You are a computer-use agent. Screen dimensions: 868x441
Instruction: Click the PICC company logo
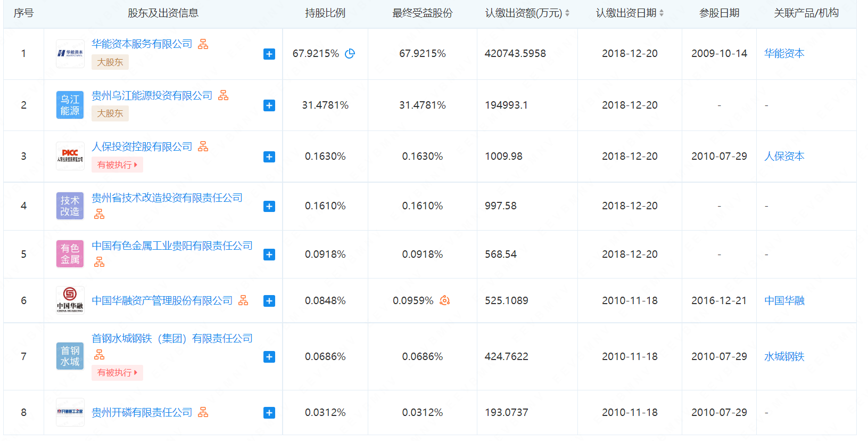coord(70,156)
